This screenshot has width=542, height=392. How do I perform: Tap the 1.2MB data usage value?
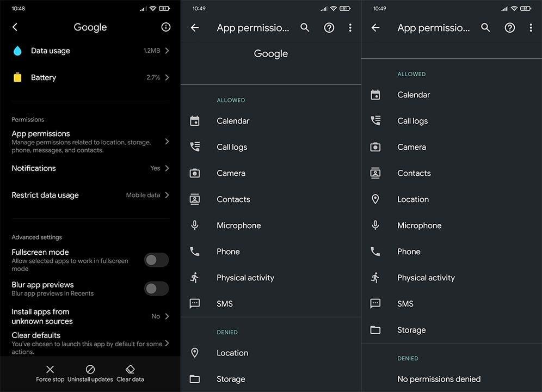pos(152,51)
